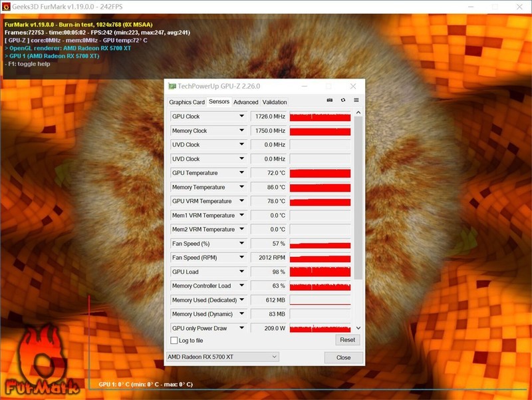
Task: Open the Memory Clock sensor dropdown
Action: click(x=241, y=130)
